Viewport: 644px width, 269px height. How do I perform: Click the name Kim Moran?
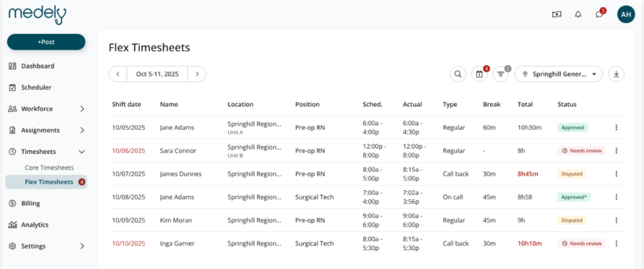click(x=176, y=220)
